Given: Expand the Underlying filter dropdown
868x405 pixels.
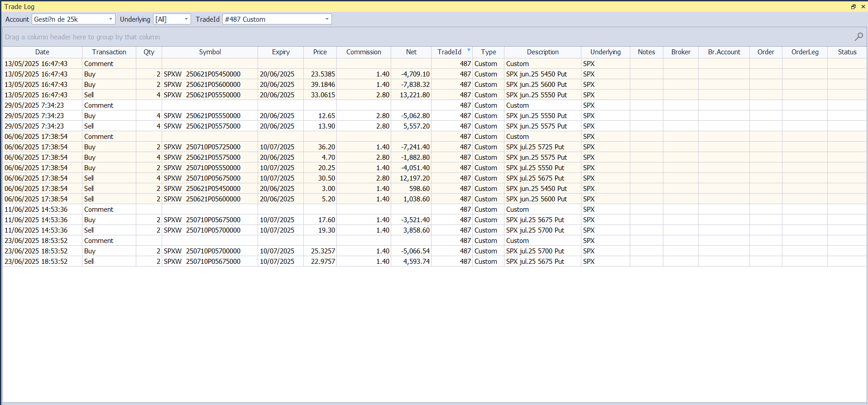Looking at the screenshot, I should [186, 19].
